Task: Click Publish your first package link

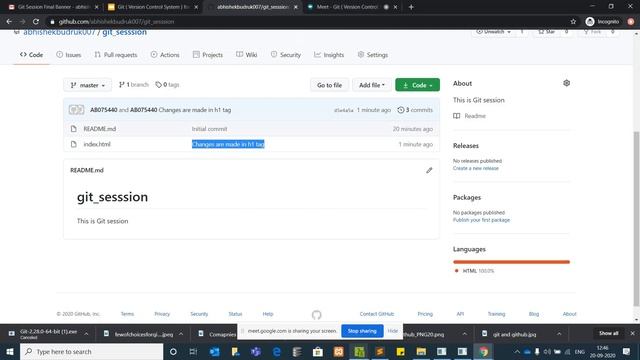Action: [x=481, y=220]
